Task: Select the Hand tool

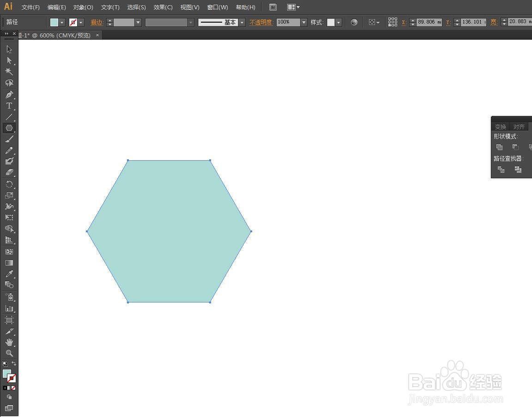Action: (x=9, y=342)
